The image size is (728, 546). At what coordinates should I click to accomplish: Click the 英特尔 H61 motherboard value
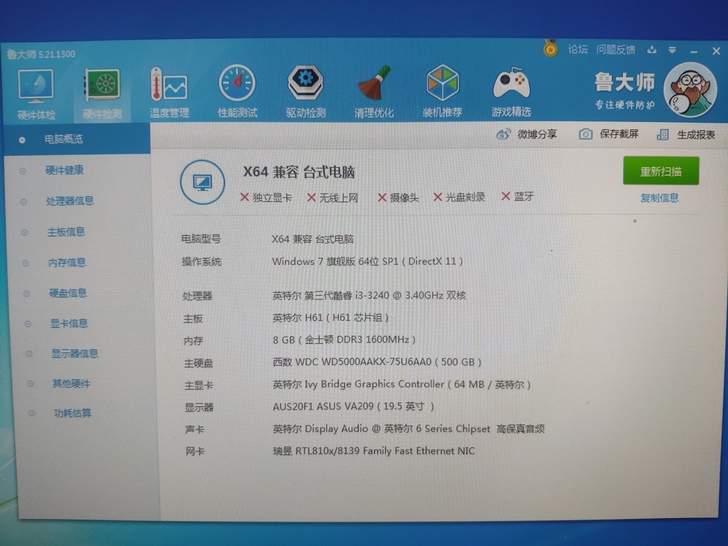click(x=330, y=318)
